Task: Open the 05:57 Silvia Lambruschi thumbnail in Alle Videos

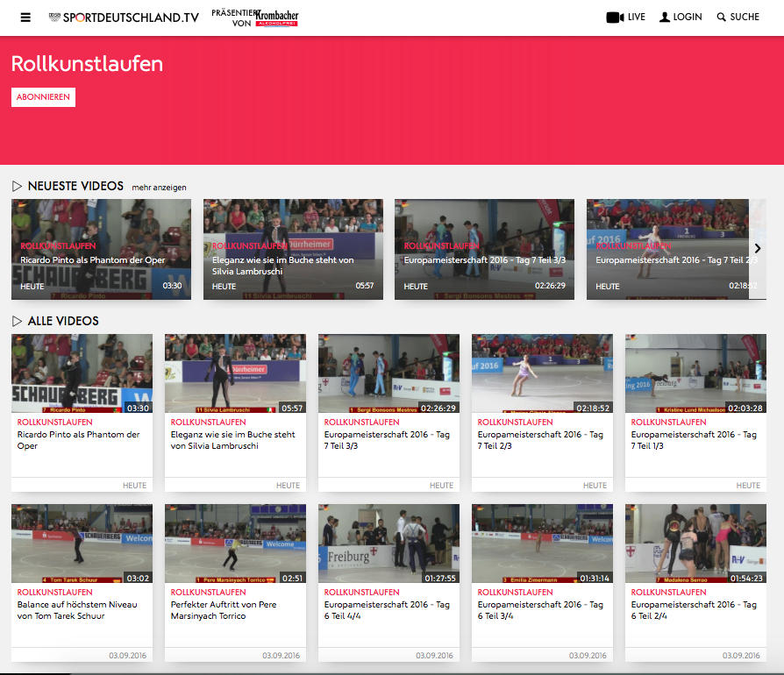Action: tap(236, 373)
